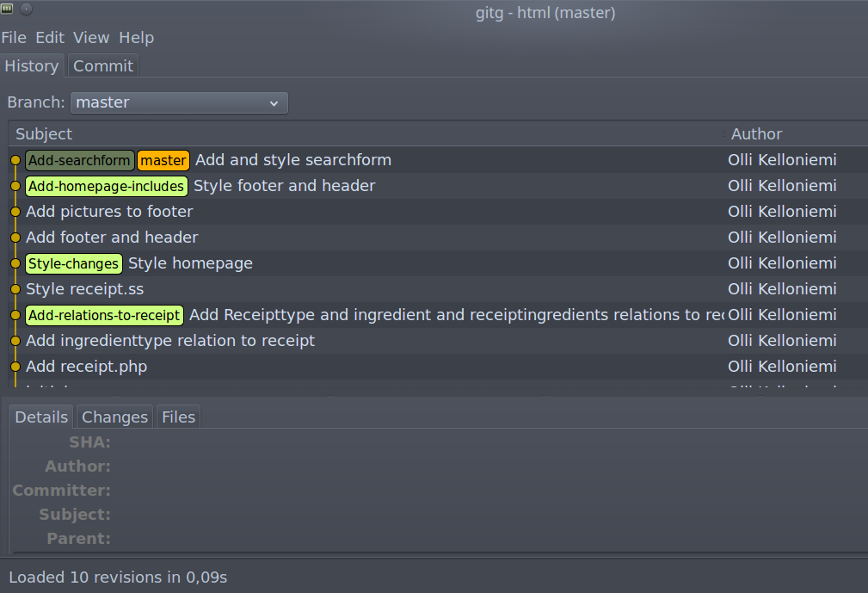The height and width of the screenshot is (593, 868).
Task: Click commit node of Add pictures to footer
Action: [x=15, y=212]
